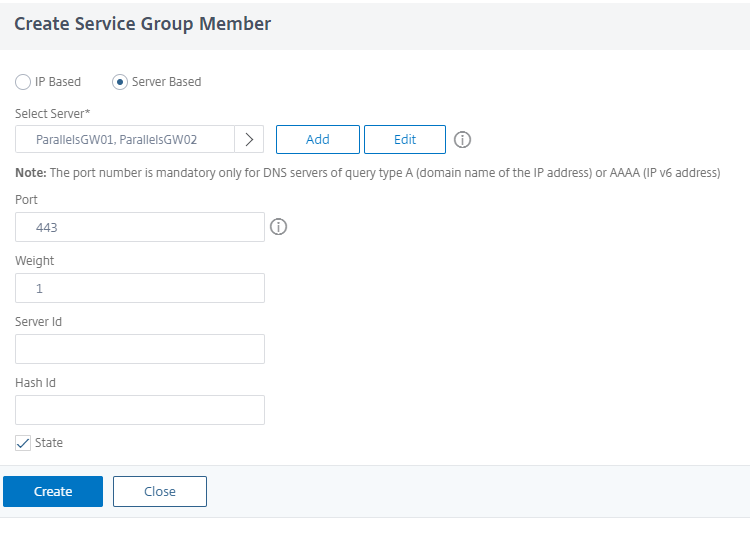Click the "IP Based" label text
Screen dimensions: 750x533
coord(58,82)
